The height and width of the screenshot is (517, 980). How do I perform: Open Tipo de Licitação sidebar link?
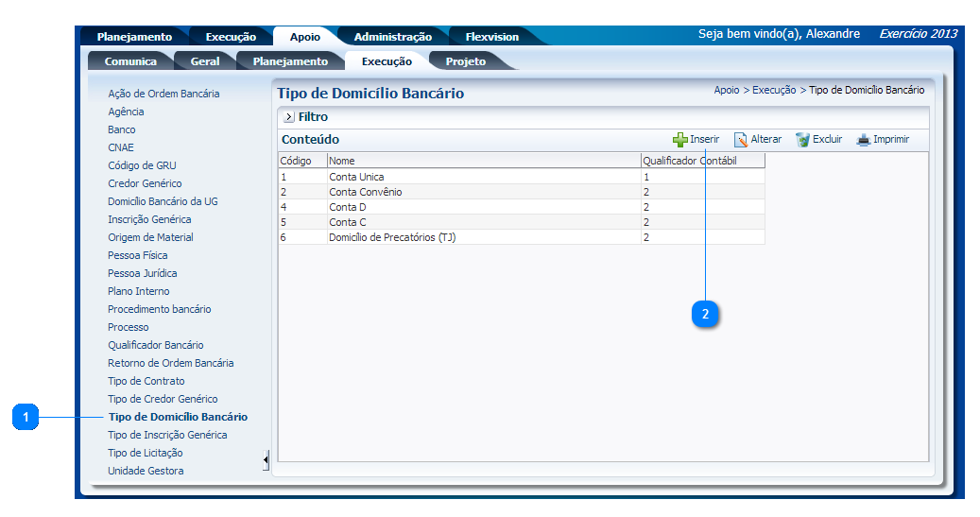click(145, 453)
